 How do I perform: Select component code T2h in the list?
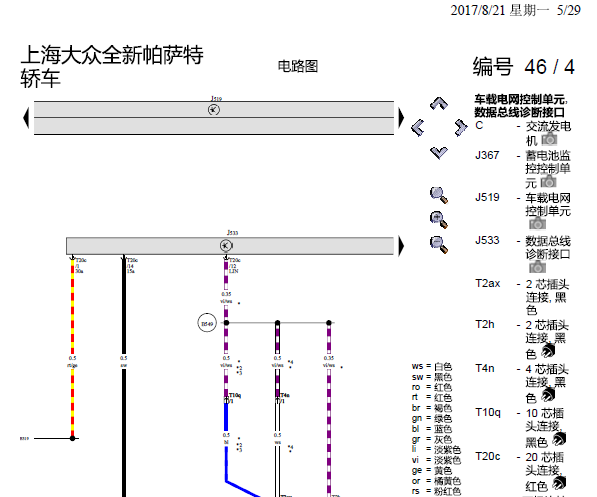pyautogui.click(x=485, y=324)
